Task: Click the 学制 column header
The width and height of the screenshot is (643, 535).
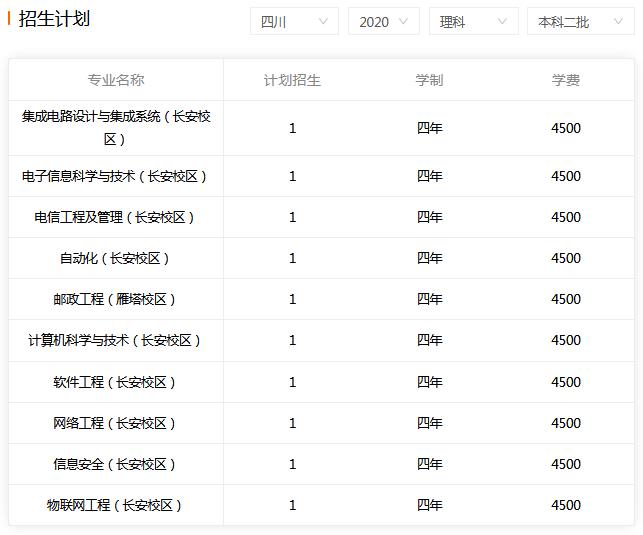Action: tap(429, 80)
